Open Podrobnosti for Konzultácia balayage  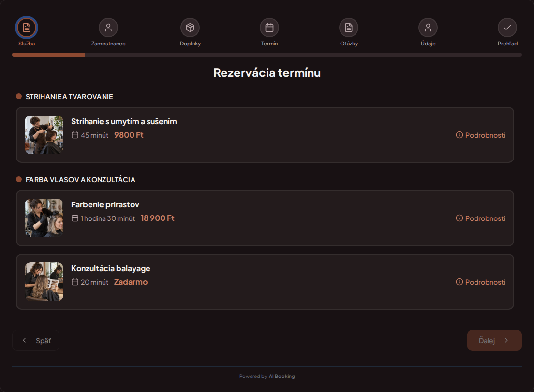point(480,282)
